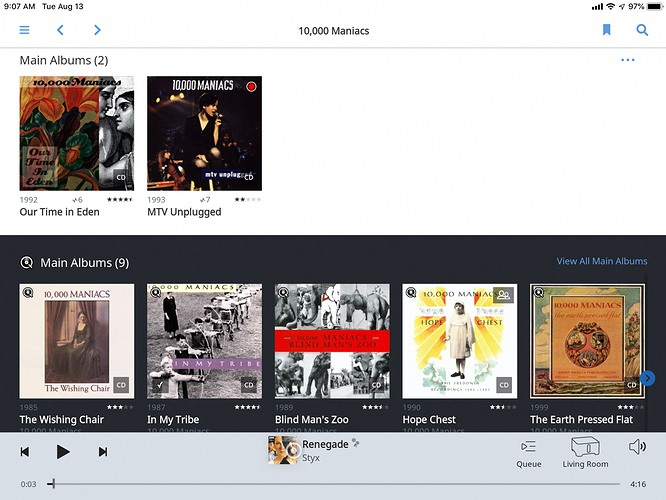This screenshot has height=500, width=666.
Task: Open the Queue panel
Action: pos(529,454)
